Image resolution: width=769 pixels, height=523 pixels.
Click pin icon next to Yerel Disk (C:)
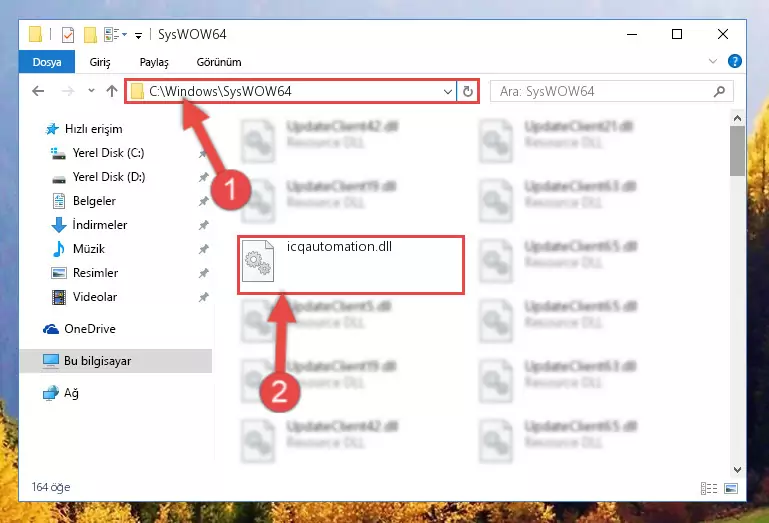tap(204, 154)
